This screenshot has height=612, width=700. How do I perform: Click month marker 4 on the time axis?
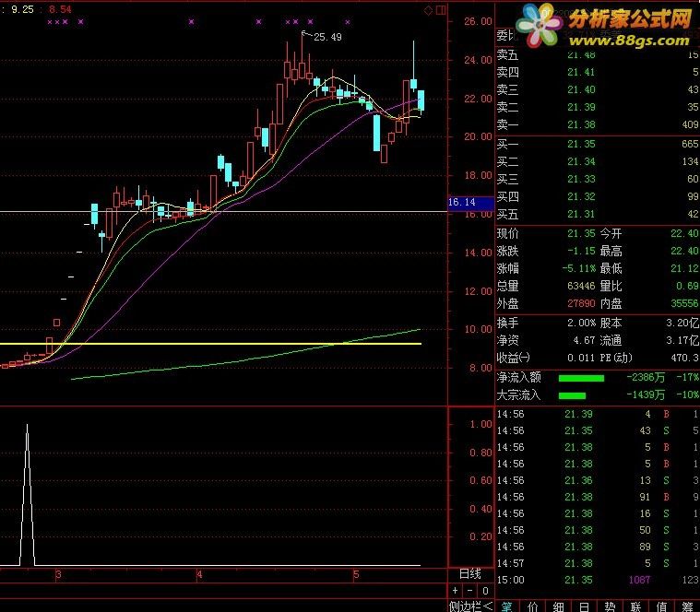tap(199, 574)
